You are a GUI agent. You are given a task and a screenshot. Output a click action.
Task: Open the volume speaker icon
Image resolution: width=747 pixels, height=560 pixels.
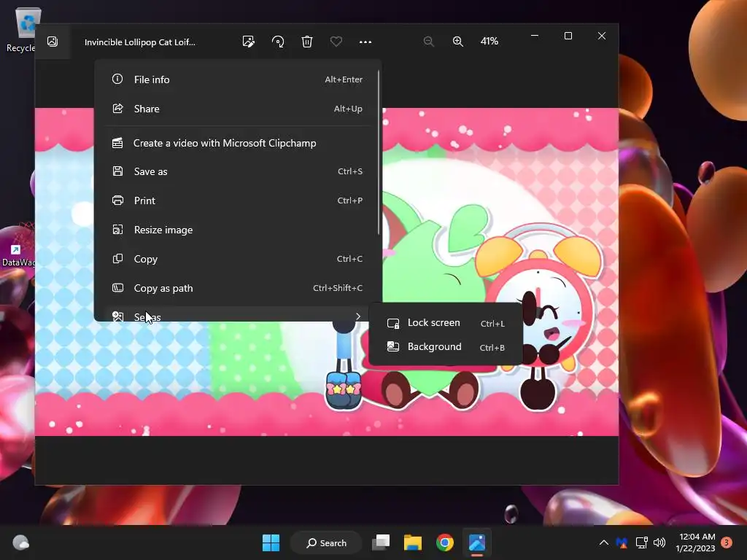659,542
